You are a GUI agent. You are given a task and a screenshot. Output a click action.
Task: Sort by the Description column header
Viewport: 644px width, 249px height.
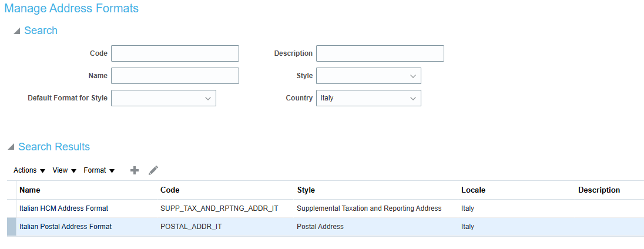point(599,190)
